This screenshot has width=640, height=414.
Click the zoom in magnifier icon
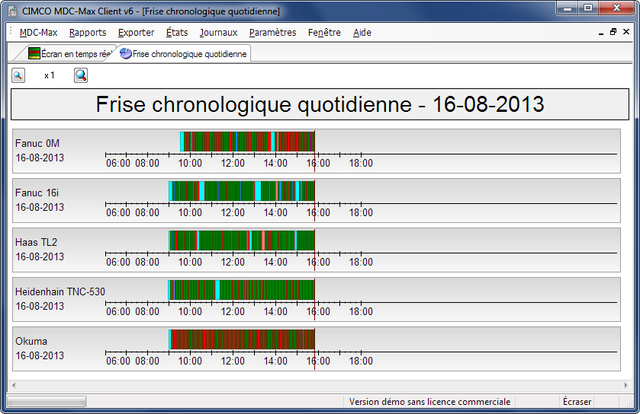(81, 76)
